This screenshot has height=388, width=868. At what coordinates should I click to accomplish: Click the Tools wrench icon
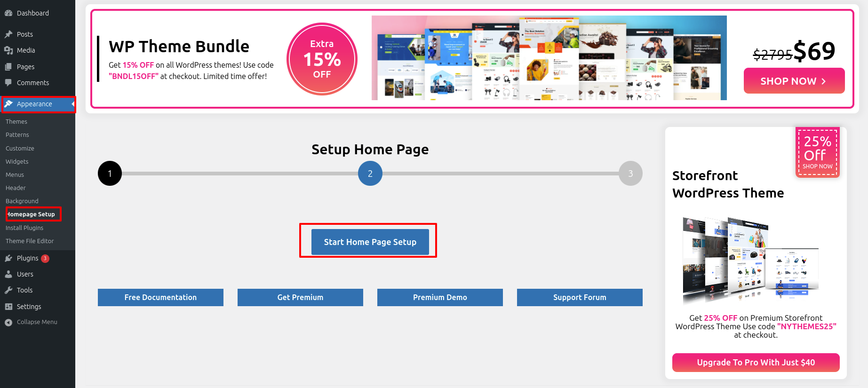pyautogui.click(x=8, y=290)
